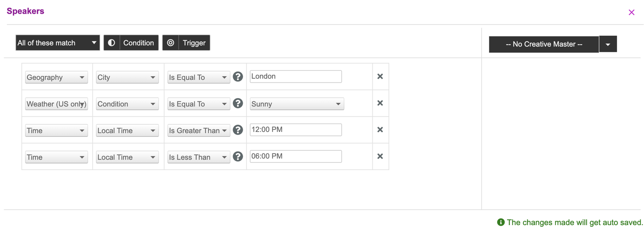Click the help icon beside London city rule
This screenshot has height=236, width=644.
click(238, 76)
